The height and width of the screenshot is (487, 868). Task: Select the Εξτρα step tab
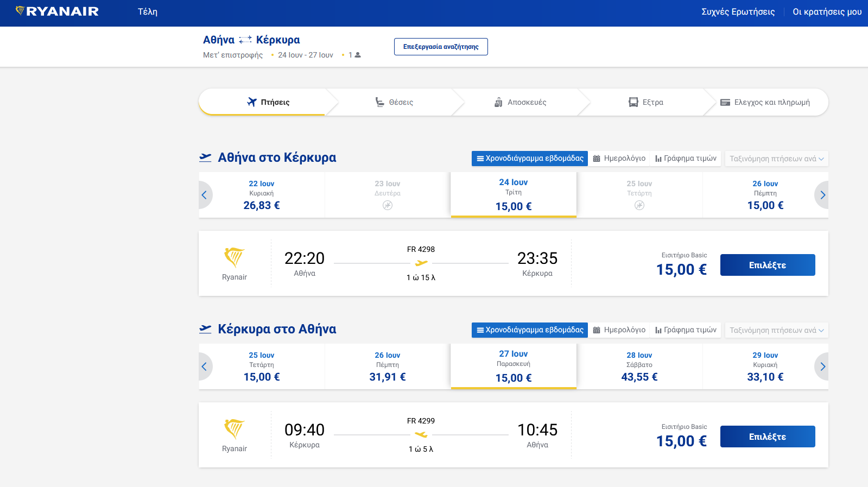(646, 102)
